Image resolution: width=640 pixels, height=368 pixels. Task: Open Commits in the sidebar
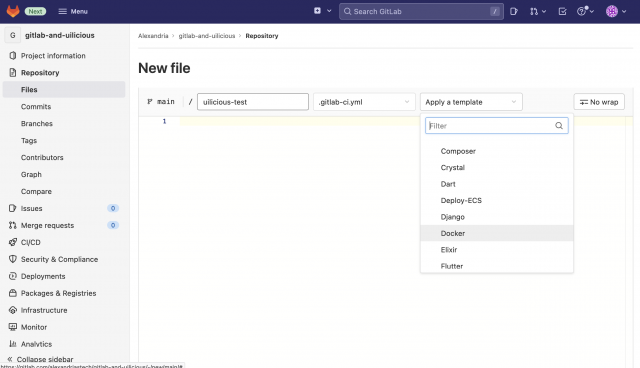[36, 106]
